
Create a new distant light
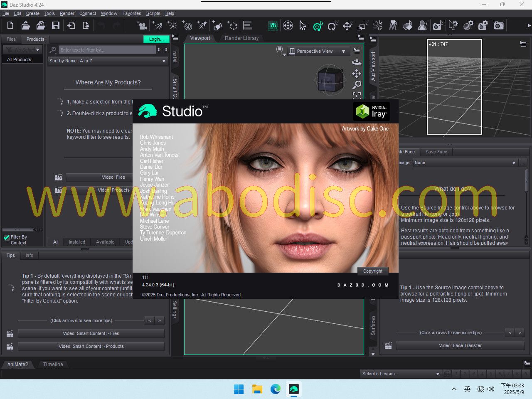tap(158, 26)
